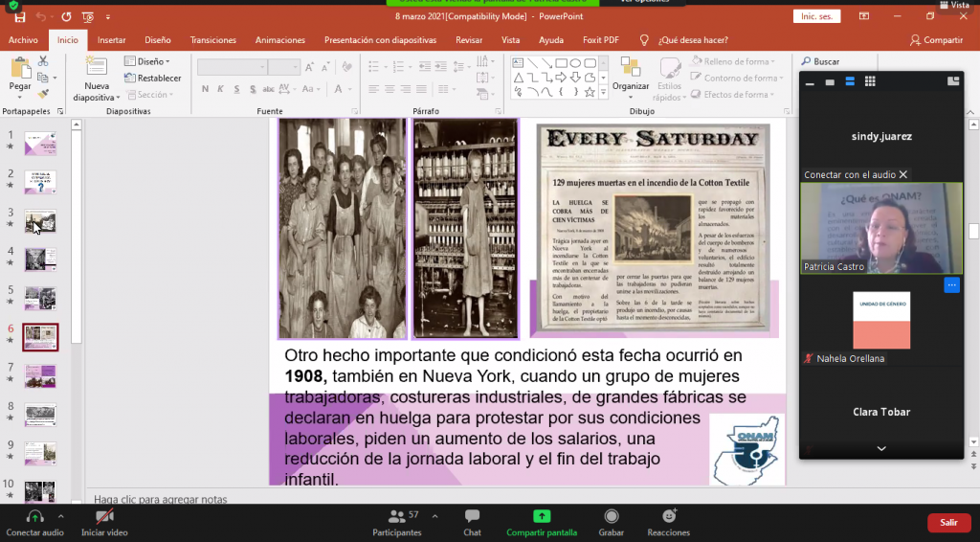Screen dimensions: 980x542
Task: Toggle Underline (S) formatting
Action: pos(236,89)
